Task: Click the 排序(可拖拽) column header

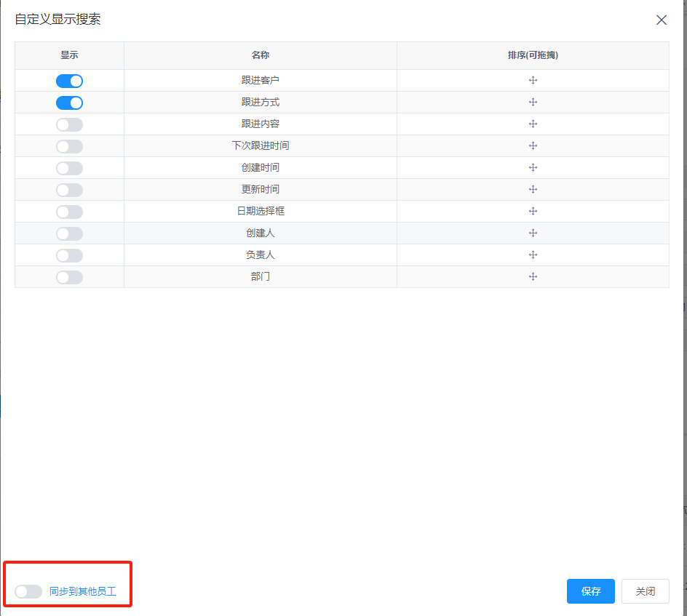Action: tap(533, 55)
